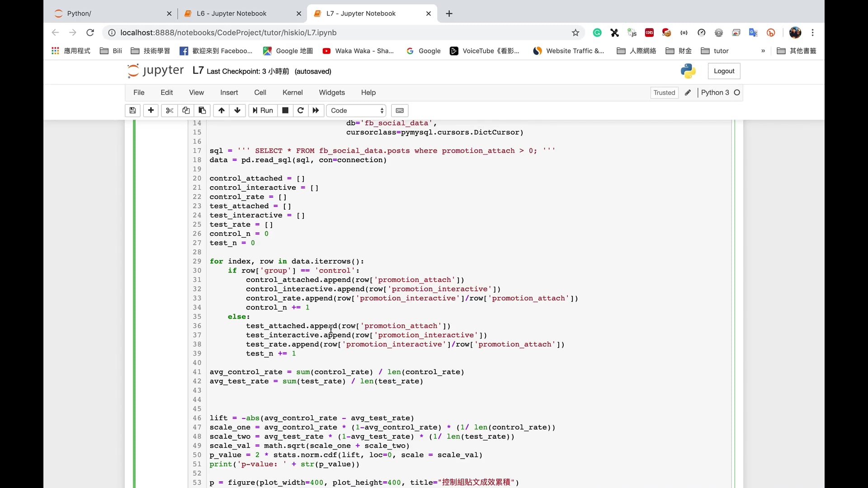Open the Kernel menu

292,92
